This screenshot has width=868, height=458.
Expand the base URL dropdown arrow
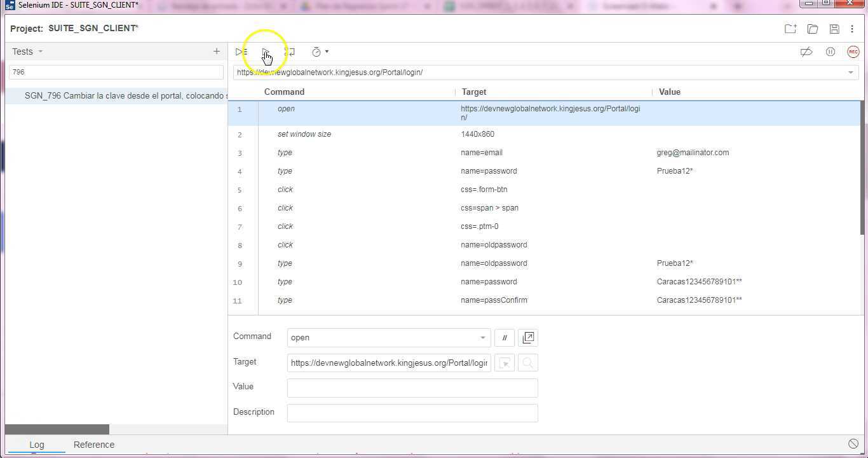click(850, 73)
